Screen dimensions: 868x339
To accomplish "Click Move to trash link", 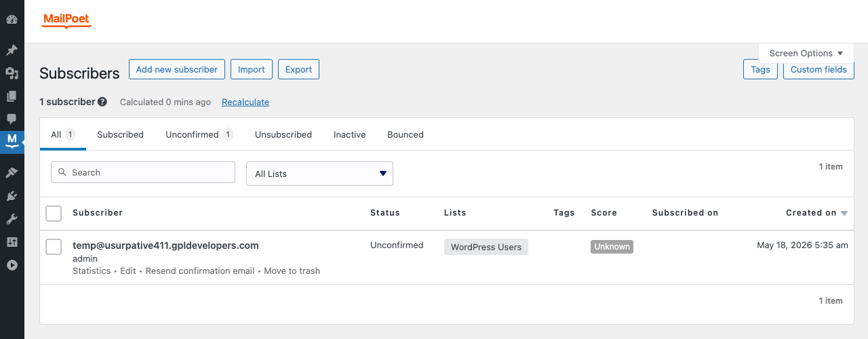I will 292,271.
